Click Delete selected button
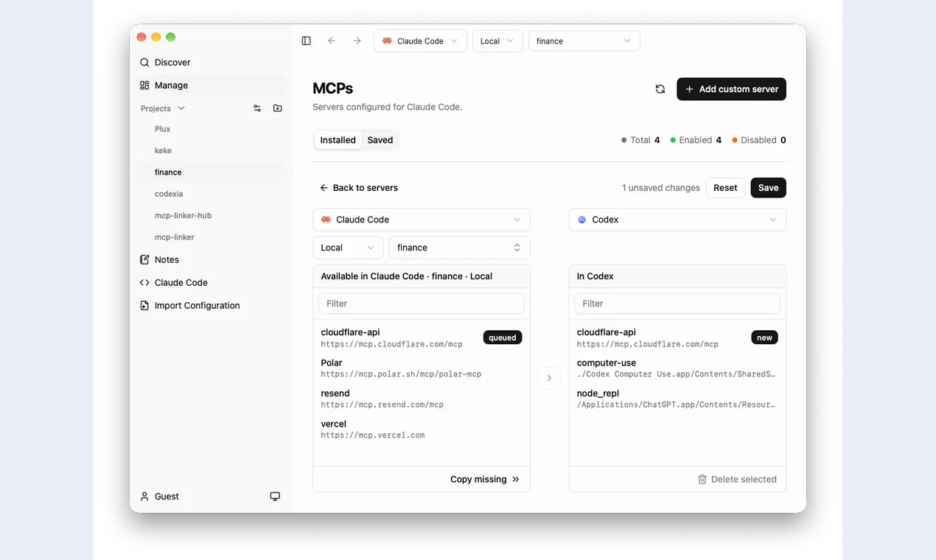Viewport: 936px width, 560px height. click(737, 479)
